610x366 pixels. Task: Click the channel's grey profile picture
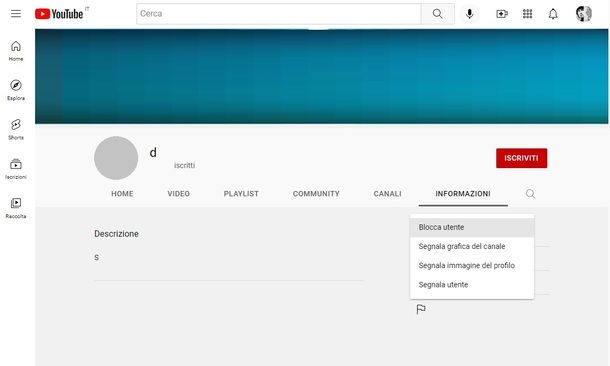(x=116, y=158)
